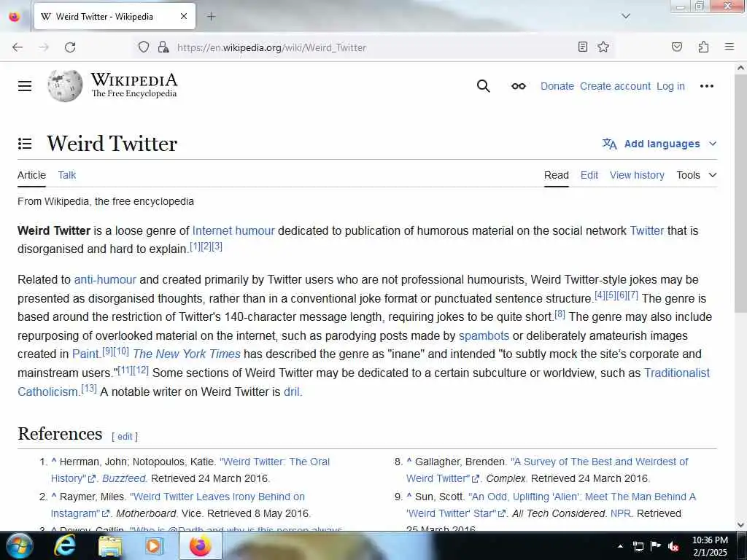Click Create account link
Viewport: 747px width, 560px height.
tap(615, 86)
